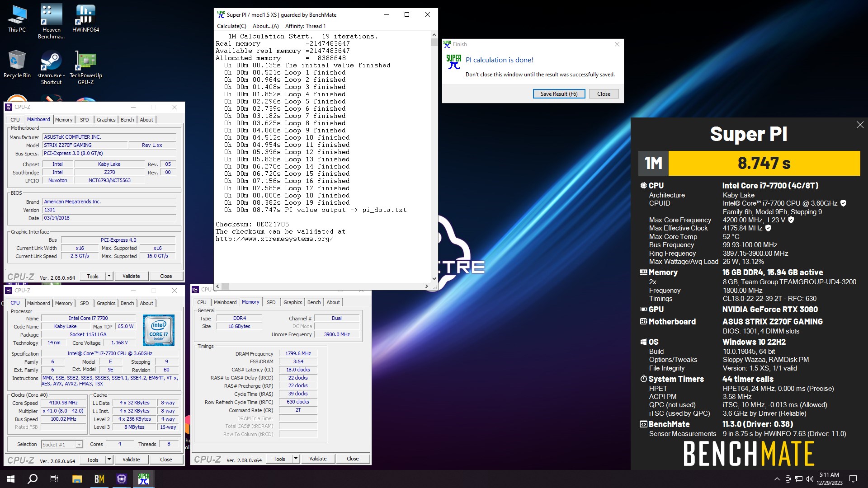Image resolution: width=868 pixels, height=488 pixels.
Task: Switch to BenchMate taskbar app
Action: [x=99, y=479]
